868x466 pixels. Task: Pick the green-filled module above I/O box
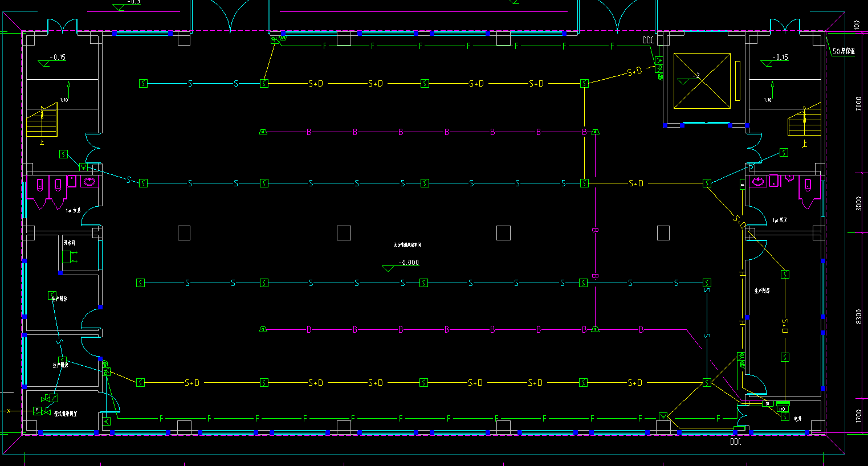(x=783, y=403)
